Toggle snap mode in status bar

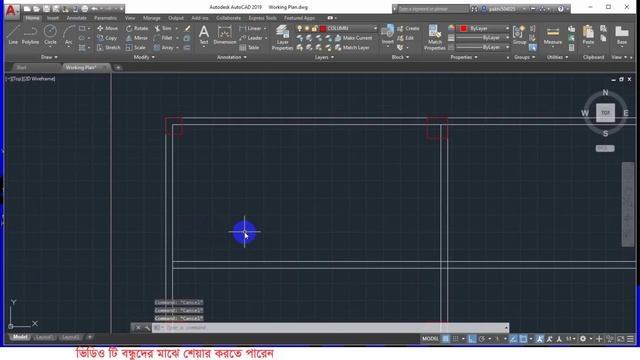tap(456, 339)
